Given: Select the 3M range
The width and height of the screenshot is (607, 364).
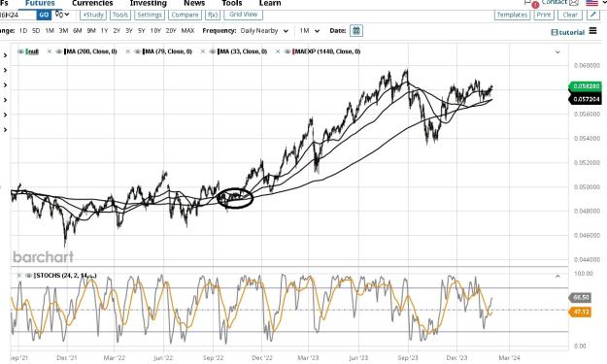Looking at the screenshot, I should coord(63,30).
